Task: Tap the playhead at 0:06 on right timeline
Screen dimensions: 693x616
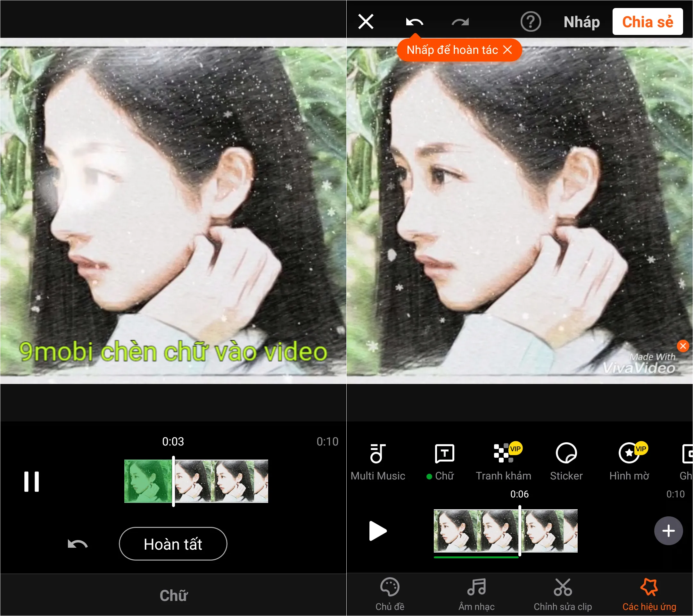Action: pos(520,531)
